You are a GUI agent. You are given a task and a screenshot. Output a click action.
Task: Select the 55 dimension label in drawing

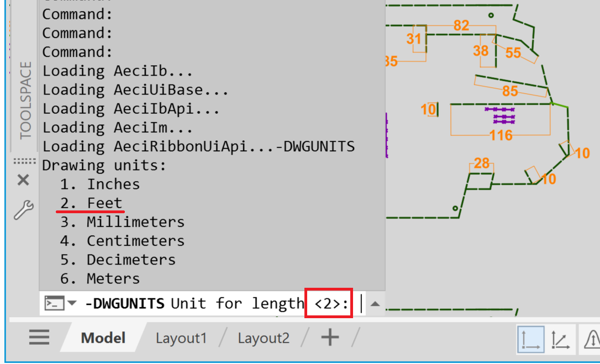(x=513, y=53)
